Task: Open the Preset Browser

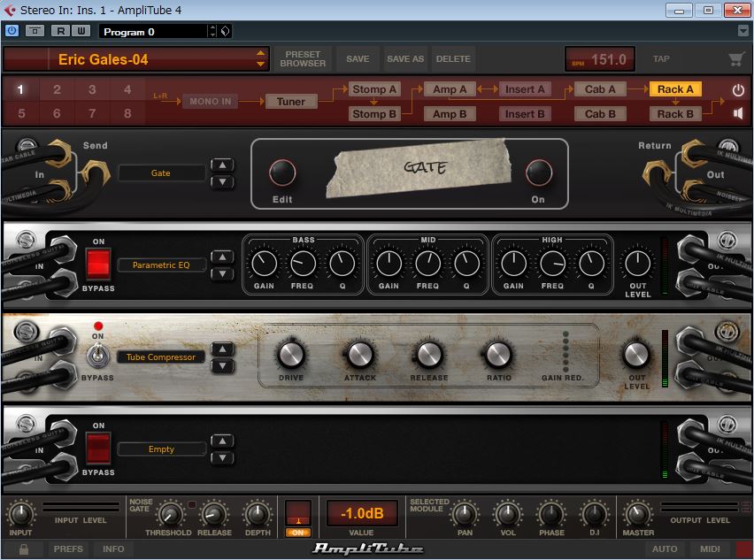Action: tap(303, 59)
